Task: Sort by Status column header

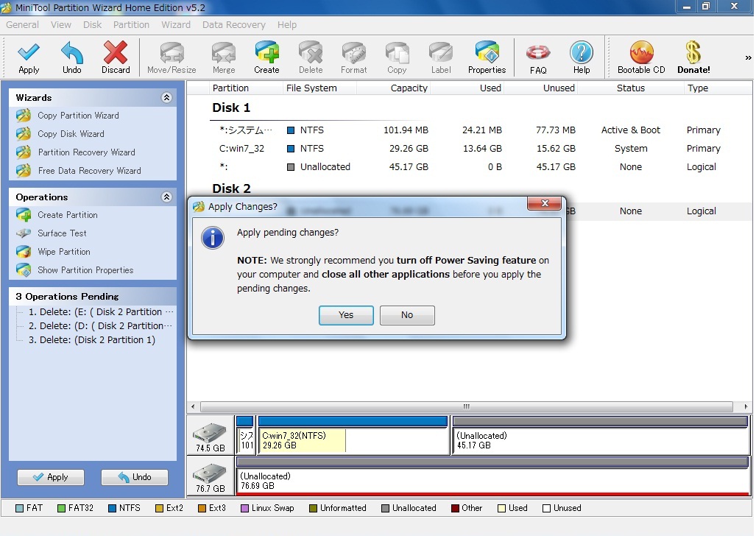Action: [631, 88]
